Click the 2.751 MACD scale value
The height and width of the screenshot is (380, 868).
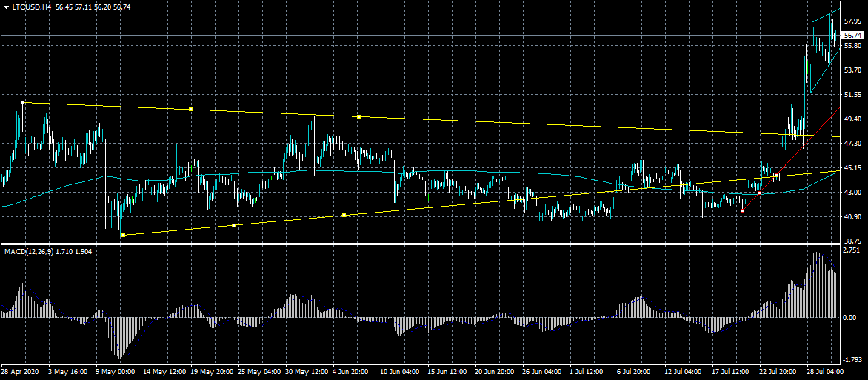pyautogui.click(x=852, y=250)
